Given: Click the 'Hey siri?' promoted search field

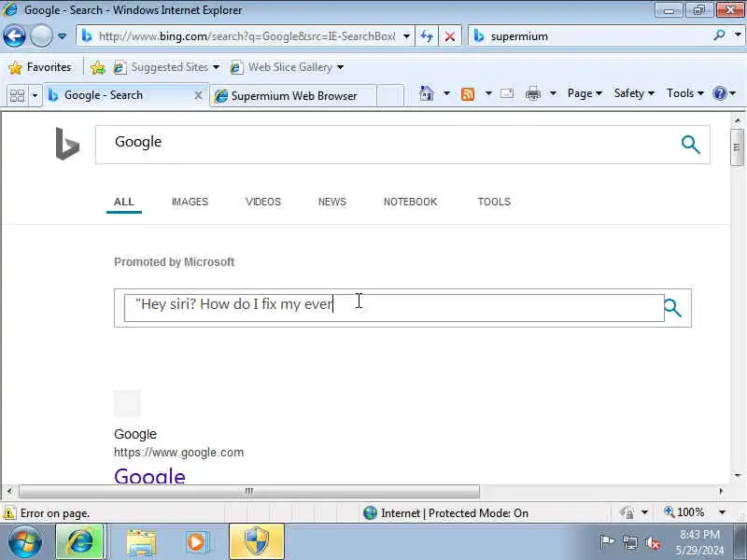Looking at the screenshot, I should [394, 308].
